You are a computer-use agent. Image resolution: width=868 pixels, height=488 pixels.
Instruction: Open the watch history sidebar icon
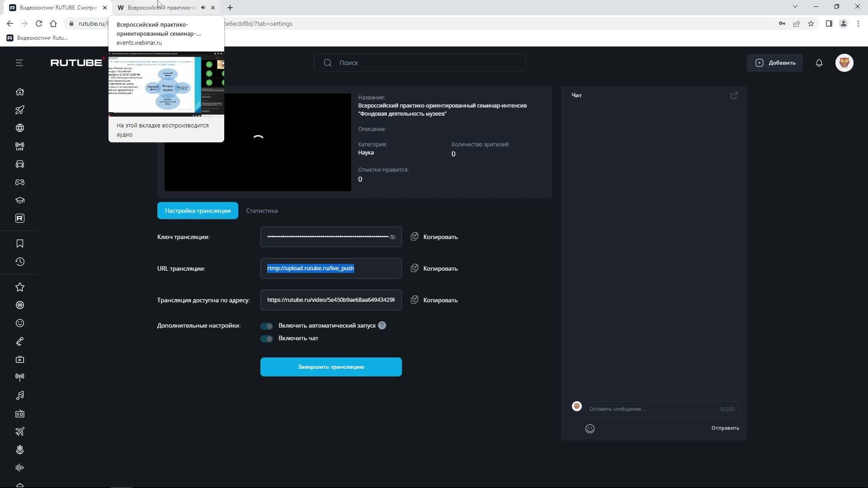click(x=19, y=262)
